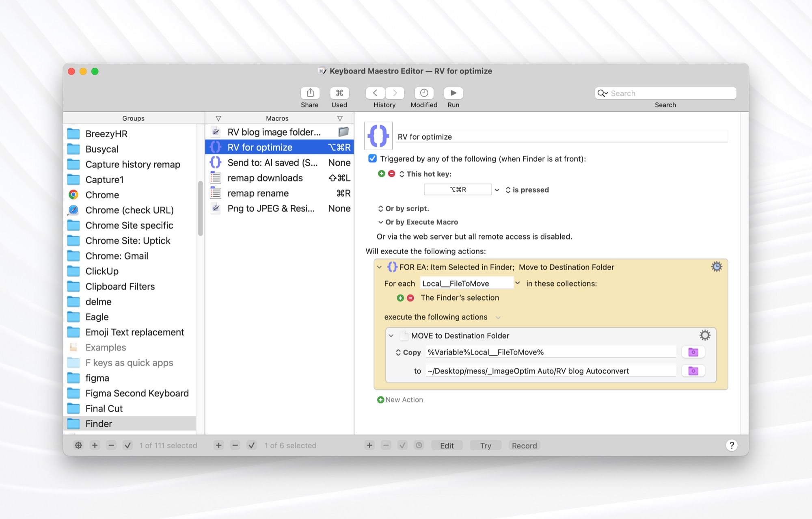The height and width of the screenshot is (519, 812).
Task: Click the green plus for New Action
Action: tap(380, 400)
